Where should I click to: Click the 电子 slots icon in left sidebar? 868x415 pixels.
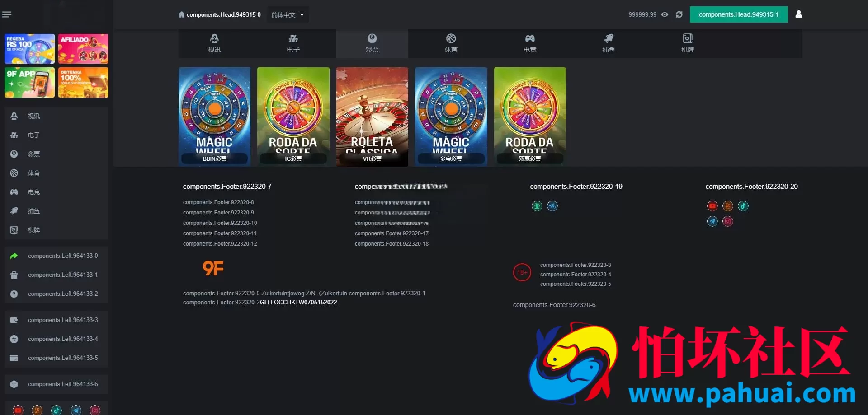14,135
